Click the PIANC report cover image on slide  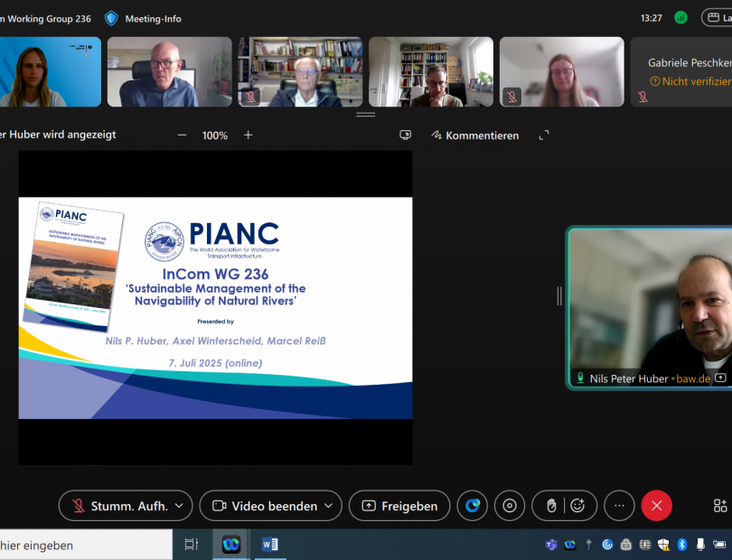click(x=73, y=266)
